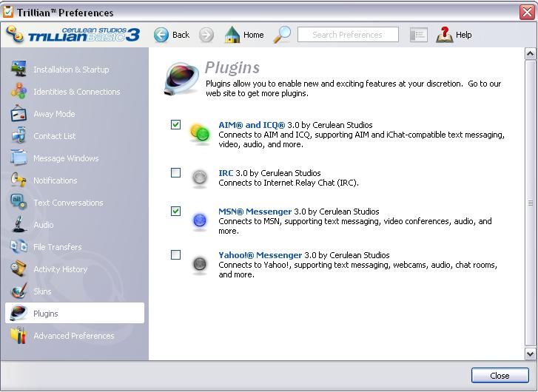This screenshot has width=538, height=392.
Task: Click the scrollbar up arrow
Action: (530, 54)
